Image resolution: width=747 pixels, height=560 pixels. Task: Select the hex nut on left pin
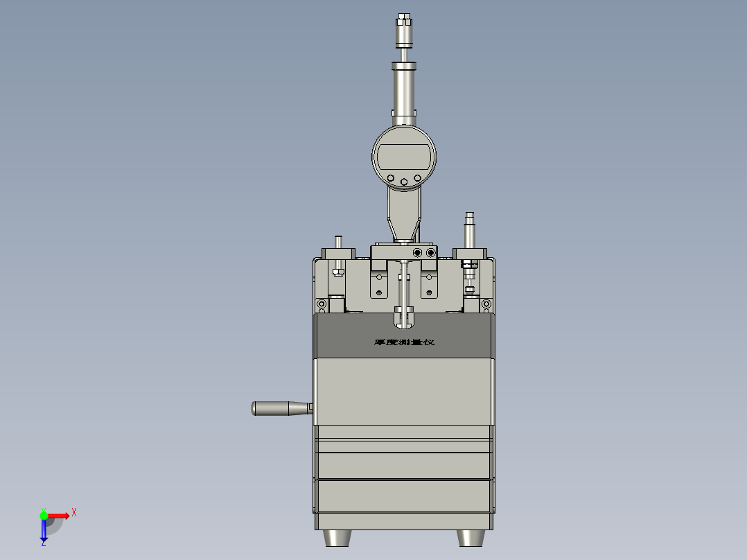pyautogui.click(x=338, y=272)
